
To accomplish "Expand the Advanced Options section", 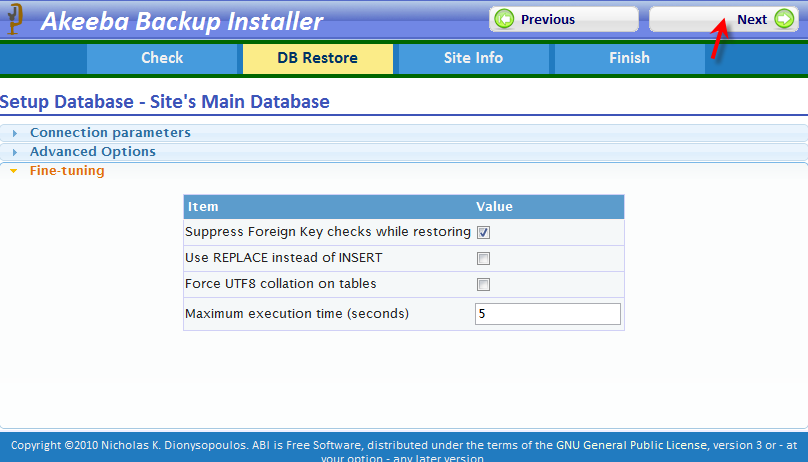I will [404, 152].
